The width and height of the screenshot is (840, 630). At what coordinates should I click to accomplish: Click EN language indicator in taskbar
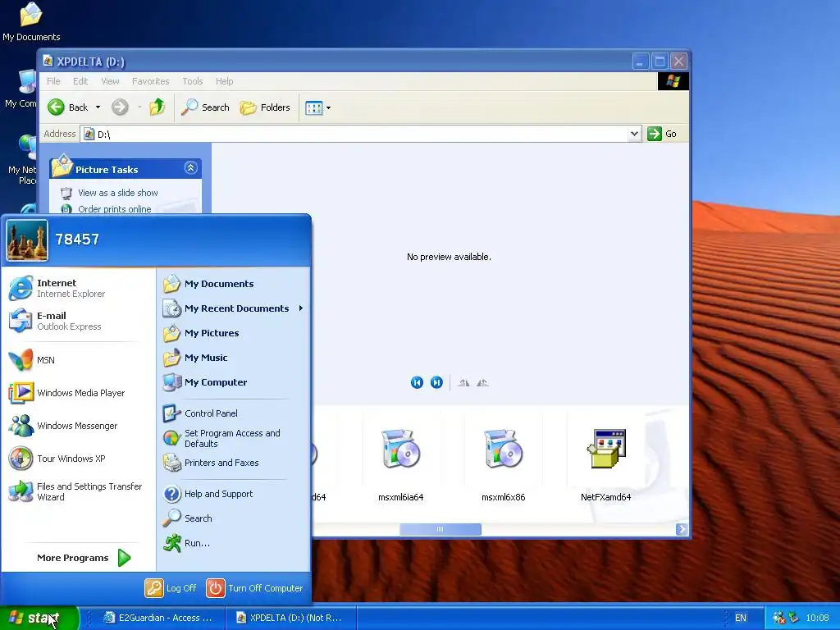point(741,618)
